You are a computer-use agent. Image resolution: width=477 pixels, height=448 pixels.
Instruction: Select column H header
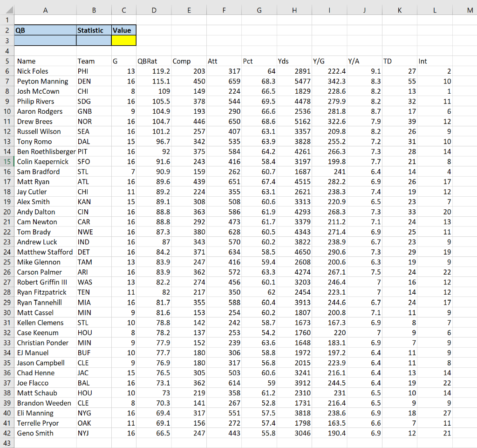294,10
